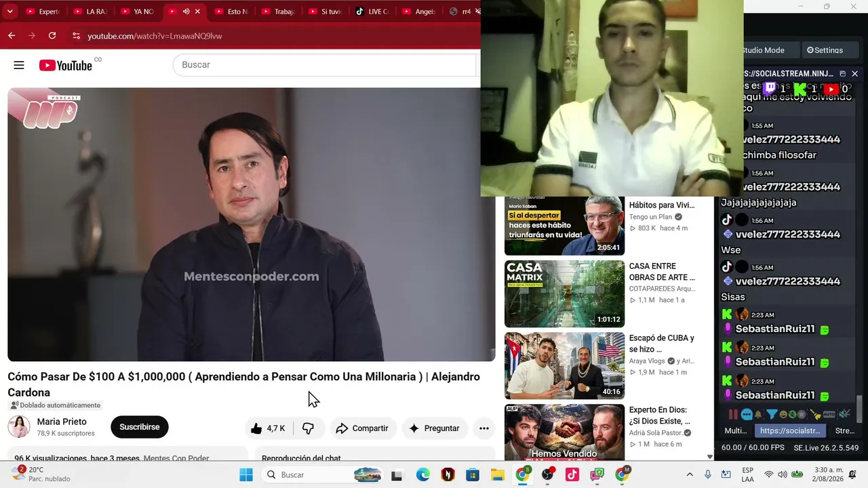
Task: Click the Suscribirse button
Action: click(x=140, y=427)
